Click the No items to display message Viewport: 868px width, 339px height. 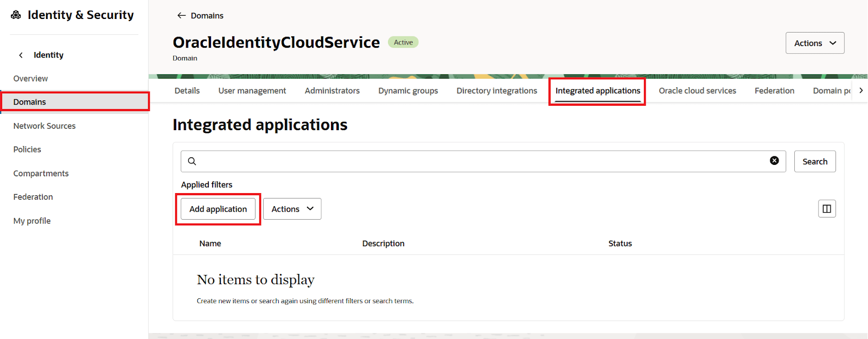[256, 280]
